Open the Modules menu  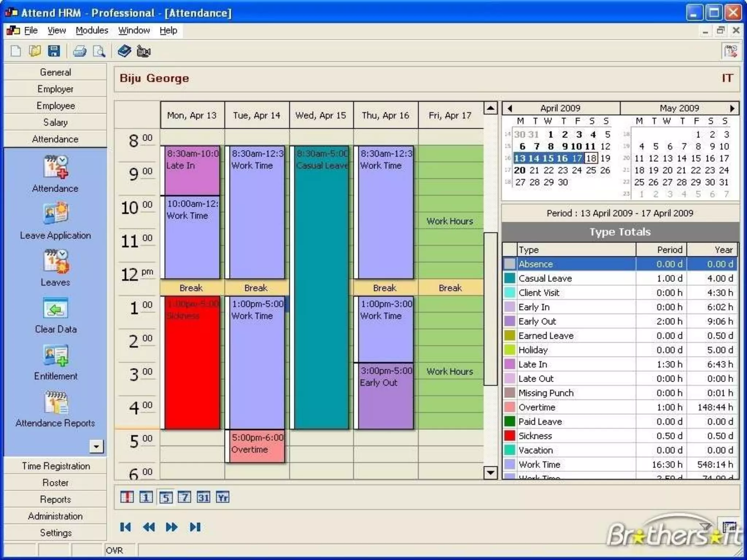pyautogui.click(x=92, y=31)
